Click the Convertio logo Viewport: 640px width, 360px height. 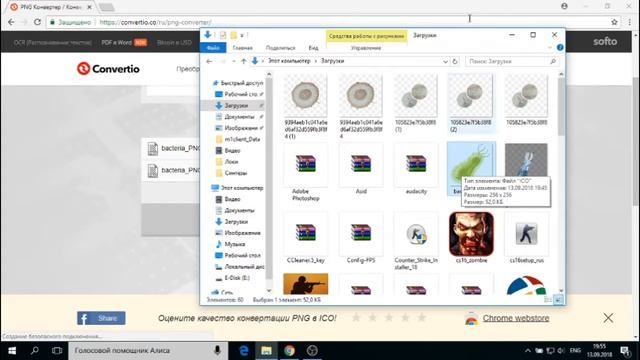(108, 69)
